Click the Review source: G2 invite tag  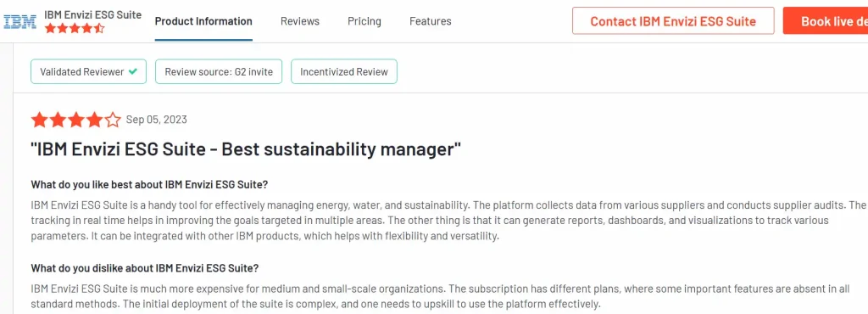218,71
